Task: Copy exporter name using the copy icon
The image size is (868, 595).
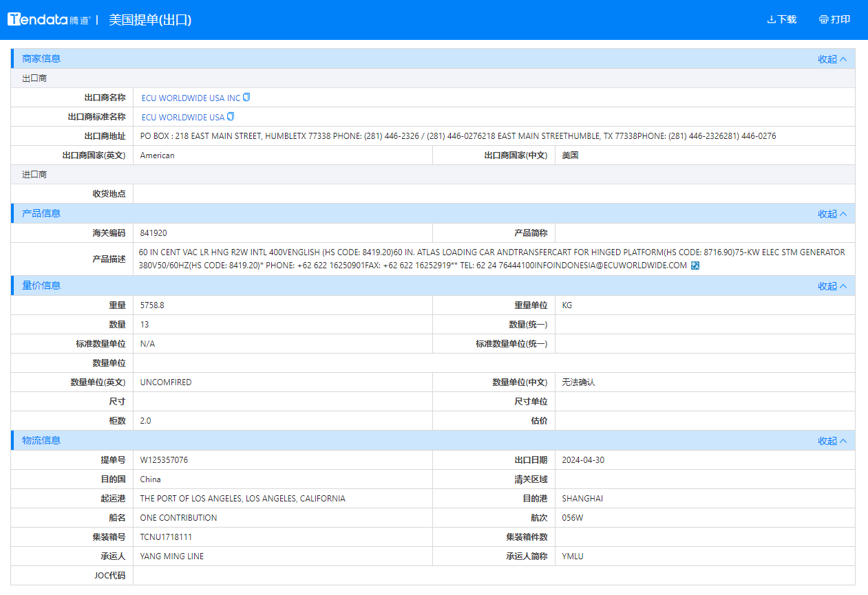Action: coord(246,97)
